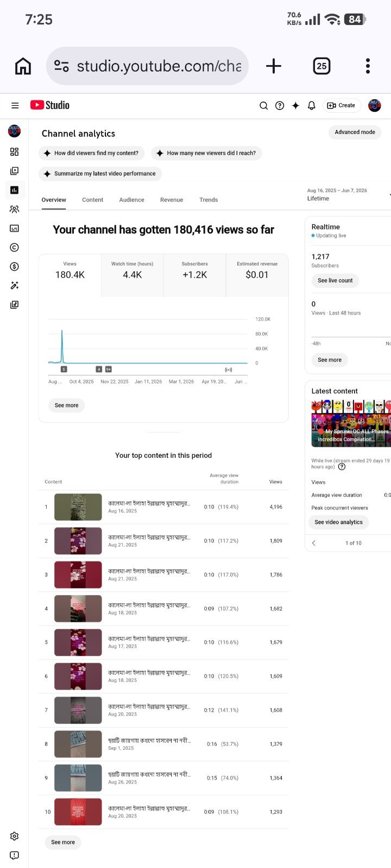
Task: Open Content section in sidebar
Action: click(15, 171)
